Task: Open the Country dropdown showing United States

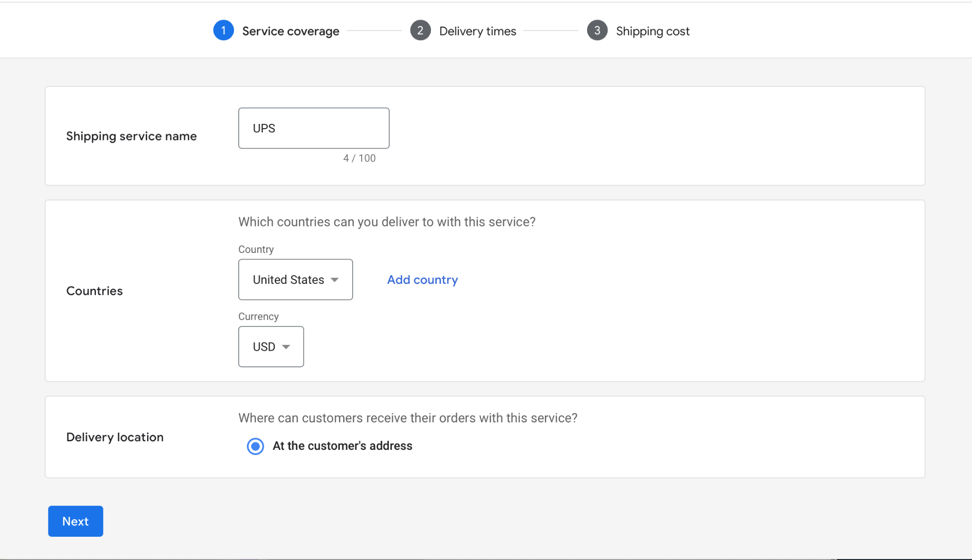Action: click(295, 280)
